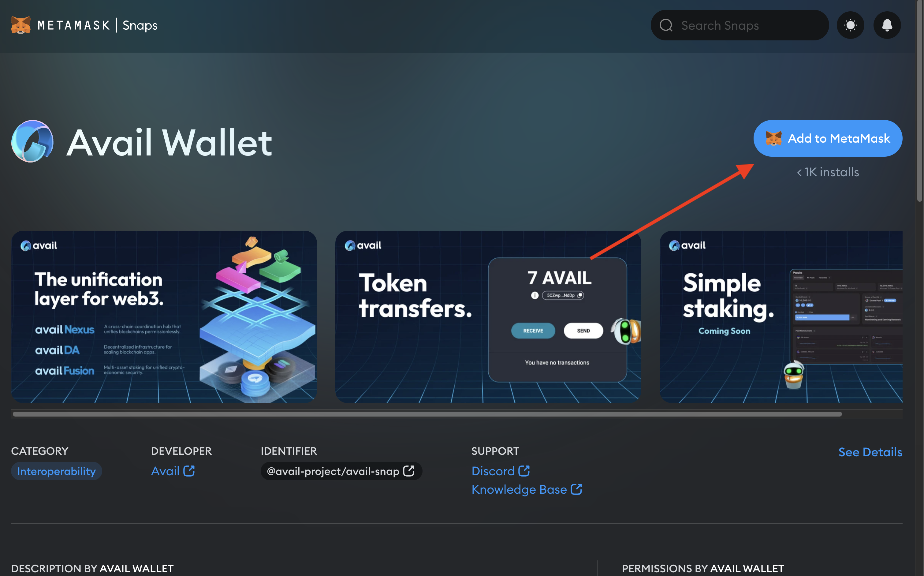Click the horizontal screenshot gallery scrollbar
924x576 pixels.
pos(427,414)
